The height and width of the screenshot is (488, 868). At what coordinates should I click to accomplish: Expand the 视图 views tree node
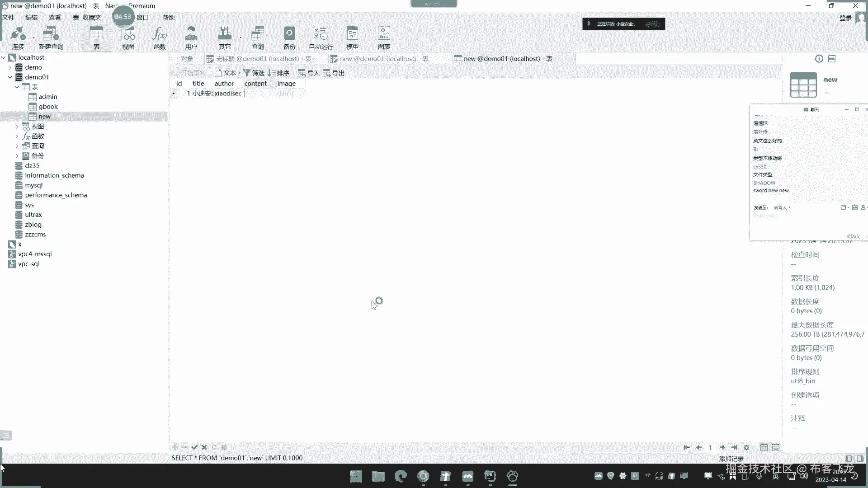pos(17,127)
